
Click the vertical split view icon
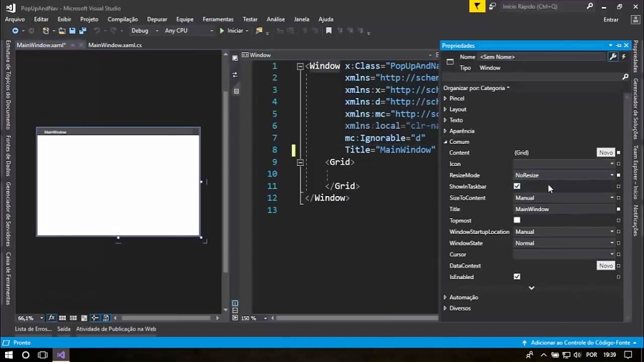(235, 303)
